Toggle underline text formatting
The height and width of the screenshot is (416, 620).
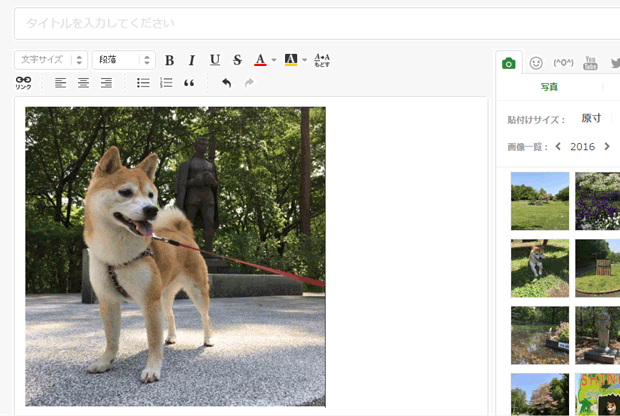pyautogui.click(x=215, y=60)
